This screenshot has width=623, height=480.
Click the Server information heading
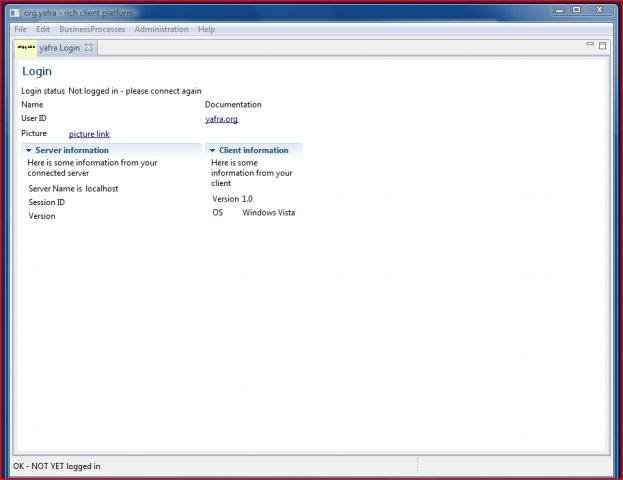(72, 150)
